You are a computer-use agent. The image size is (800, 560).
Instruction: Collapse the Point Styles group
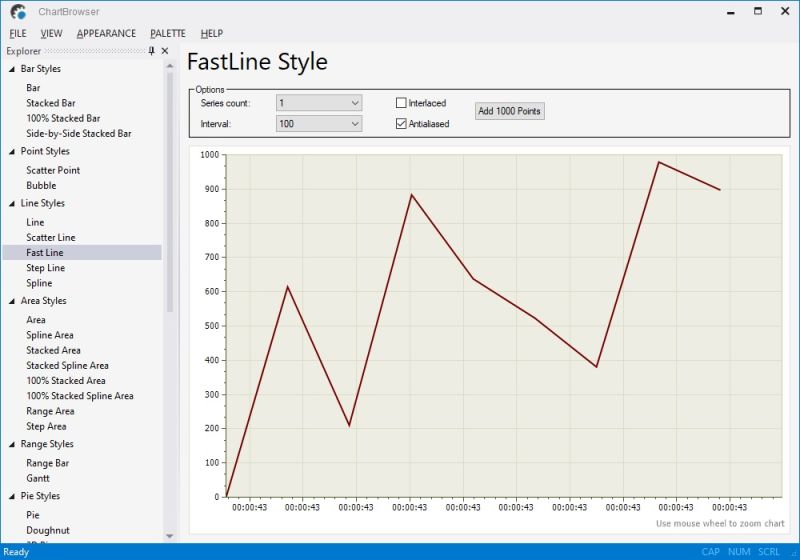pos(12,151)
